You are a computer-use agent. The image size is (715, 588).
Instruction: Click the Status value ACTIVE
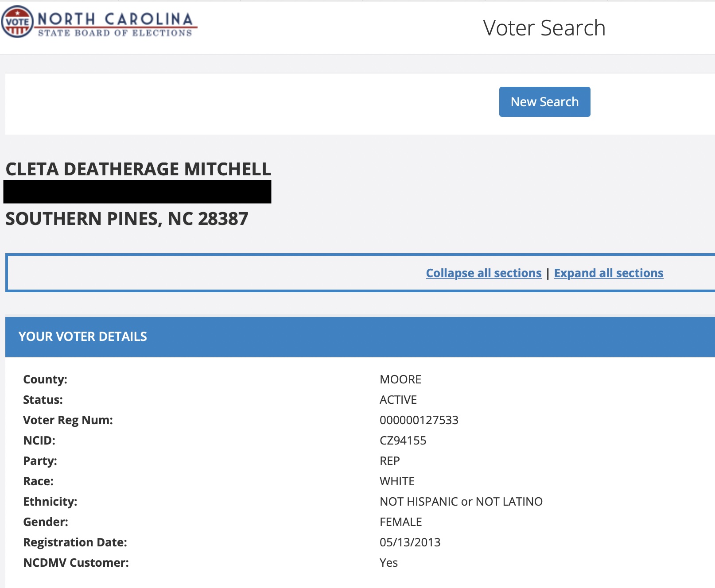click(398, 400)
